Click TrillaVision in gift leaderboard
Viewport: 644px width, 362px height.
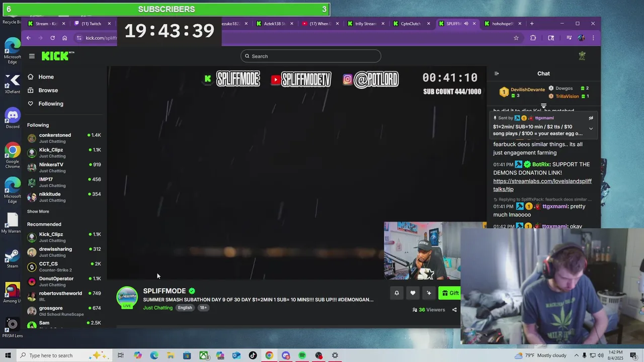[567, 97]
